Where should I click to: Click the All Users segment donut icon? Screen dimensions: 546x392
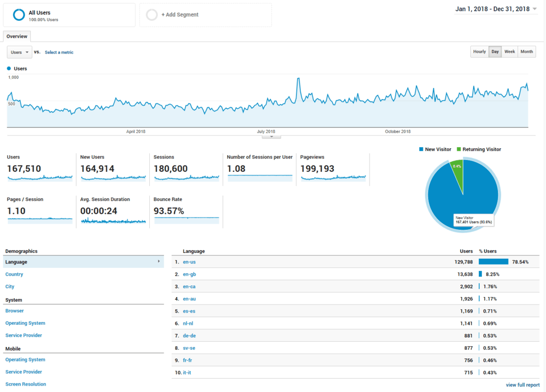pyautogui.click(x=19, y=15)
